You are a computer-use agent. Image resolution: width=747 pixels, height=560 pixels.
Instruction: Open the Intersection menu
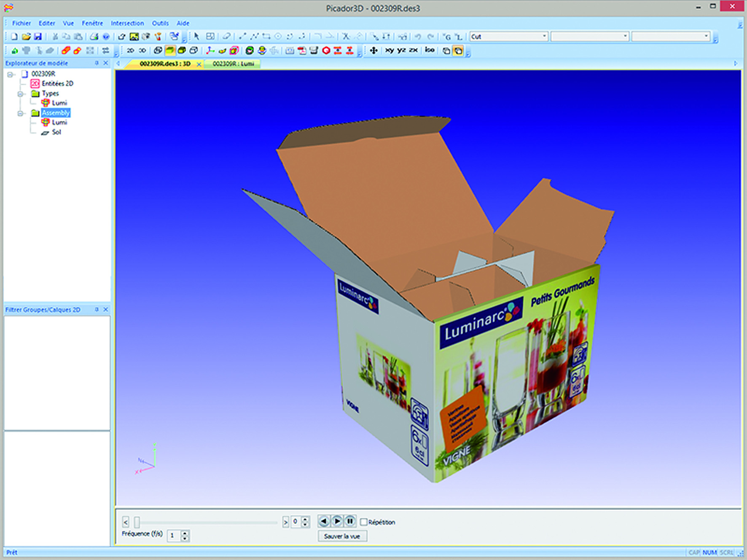pos(127,23)
